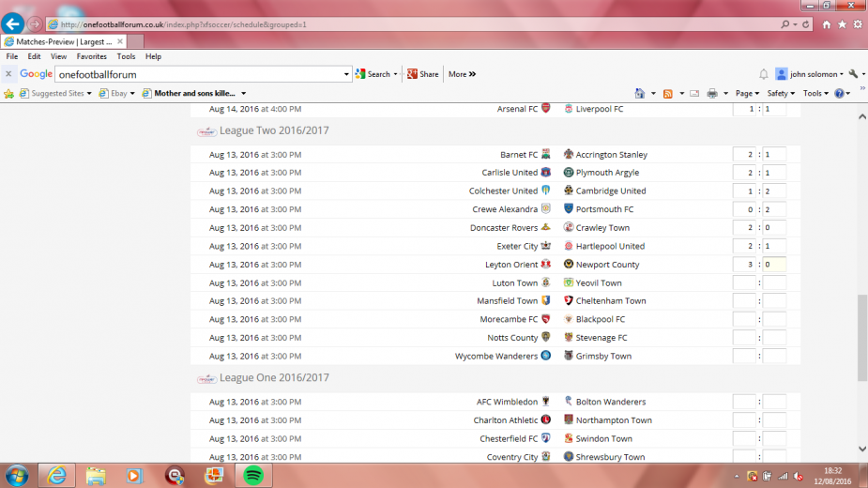
Task: Click the page vertical scrollbar thumb
Action: point(862,338)
